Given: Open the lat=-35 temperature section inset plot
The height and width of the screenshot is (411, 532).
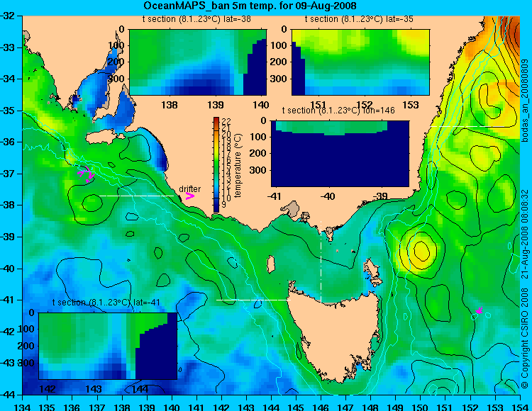Looking at the screenshot, I should pyautogui.click(x=360, y=62).
